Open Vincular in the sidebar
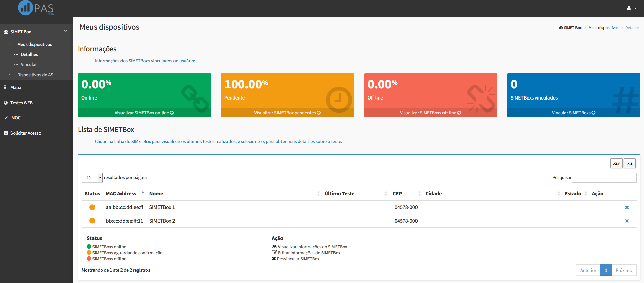Screen dimensions: 644x283 (29, 64)
